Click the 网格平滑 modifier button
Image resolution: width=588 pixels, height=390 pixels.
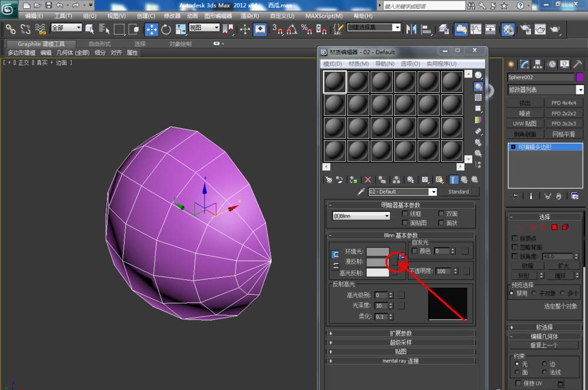point(564,134)
